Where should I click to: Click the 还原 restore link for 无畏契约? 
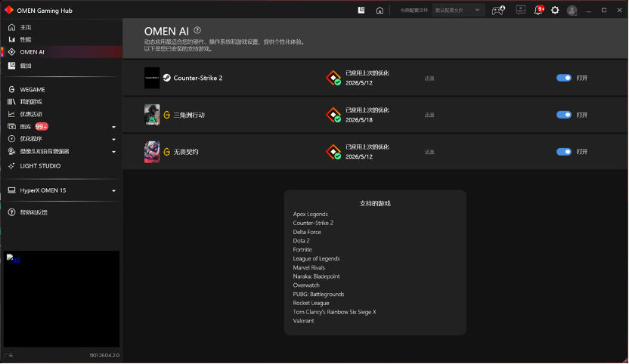tap(429, 152)
